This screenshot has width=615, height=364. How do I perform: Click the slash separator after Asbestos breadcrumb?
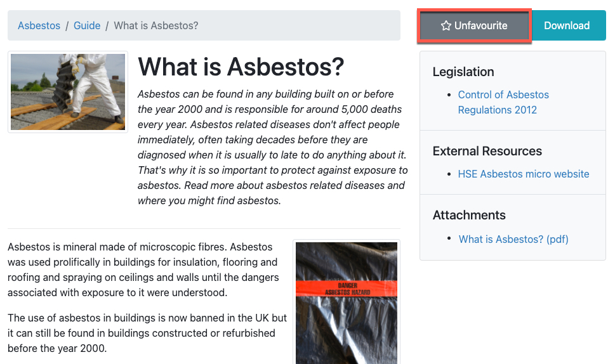pos(67,26)
